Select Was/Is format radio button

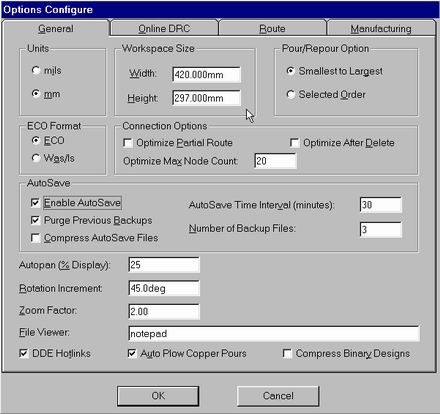click(36, 158)
